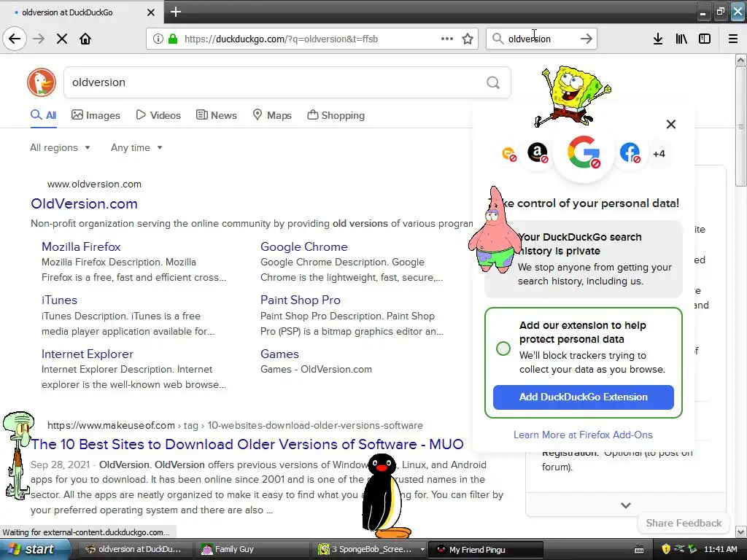747x560 pixels.
Task: Click the blocked Facebook tracker icon
Action: (x=630, y=153)
